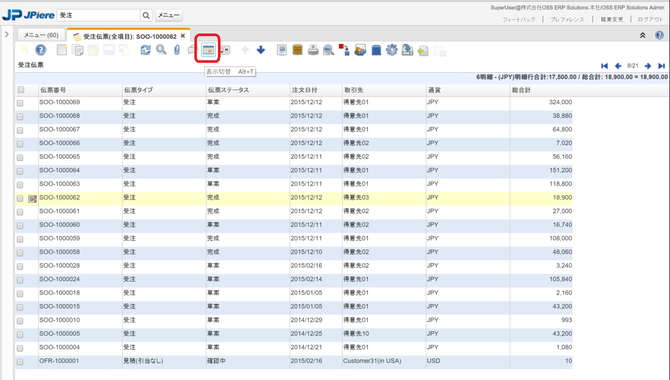
Task: Click the search magnifier in header
Action: (x=146, y=15)
